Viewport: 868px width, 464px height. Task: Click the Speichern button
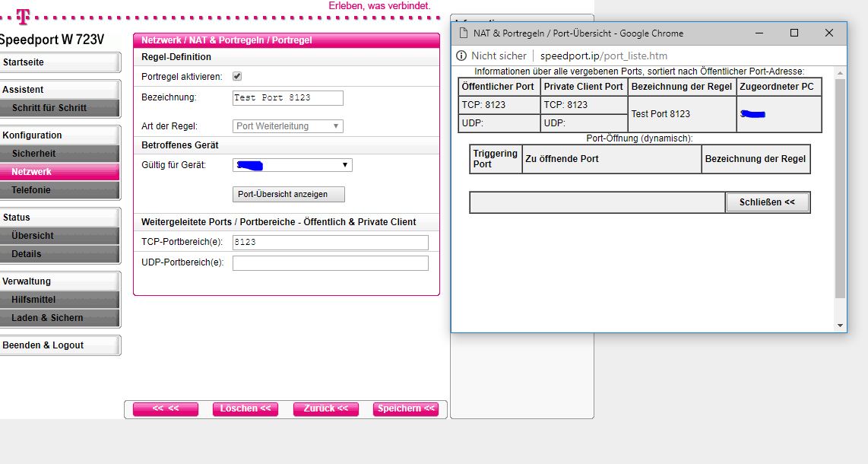point(406,408)
